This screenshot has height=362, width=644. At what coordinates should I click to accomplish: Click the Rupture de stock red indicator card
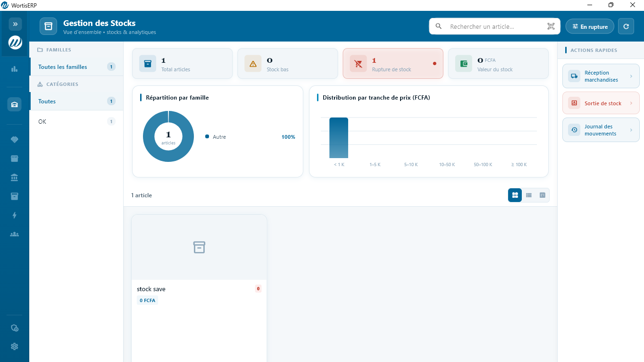(393, 63)
